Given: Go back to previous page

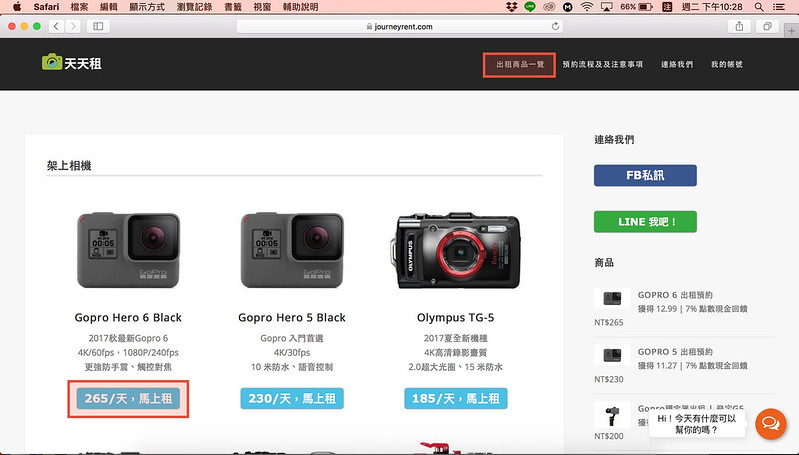Looking at the screenshot, I should tap(56, 26).
